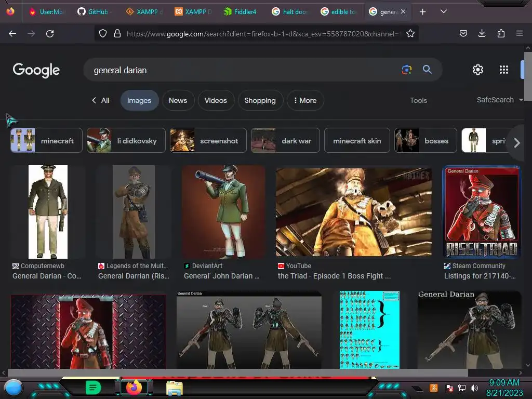Image resolution: width=532 pixels, height=399 pixels.
Task: Open the YouTube Episode 1 Boss Fight image
Action: (x=353, y=212)
